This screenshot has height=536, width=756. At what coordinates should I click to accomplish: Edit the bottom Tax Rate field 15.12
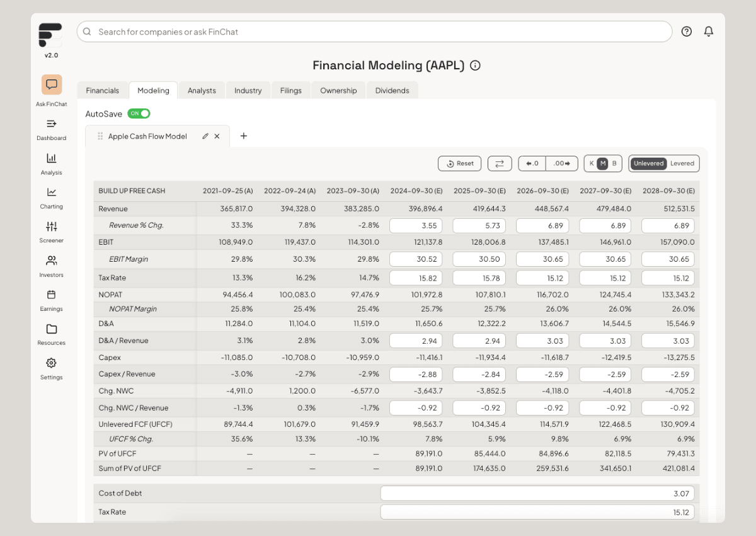pyautogui.click(x=537, y=512)
